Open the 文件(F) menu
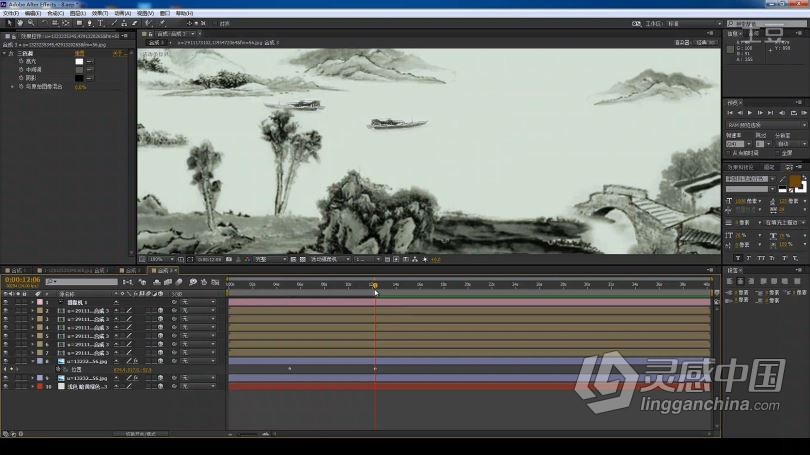 (11, 13)
